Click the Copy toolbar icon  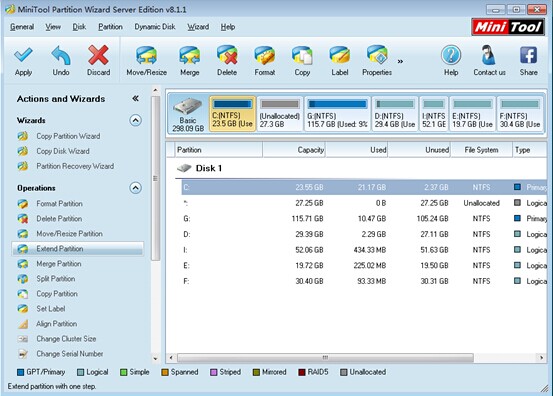302,56
